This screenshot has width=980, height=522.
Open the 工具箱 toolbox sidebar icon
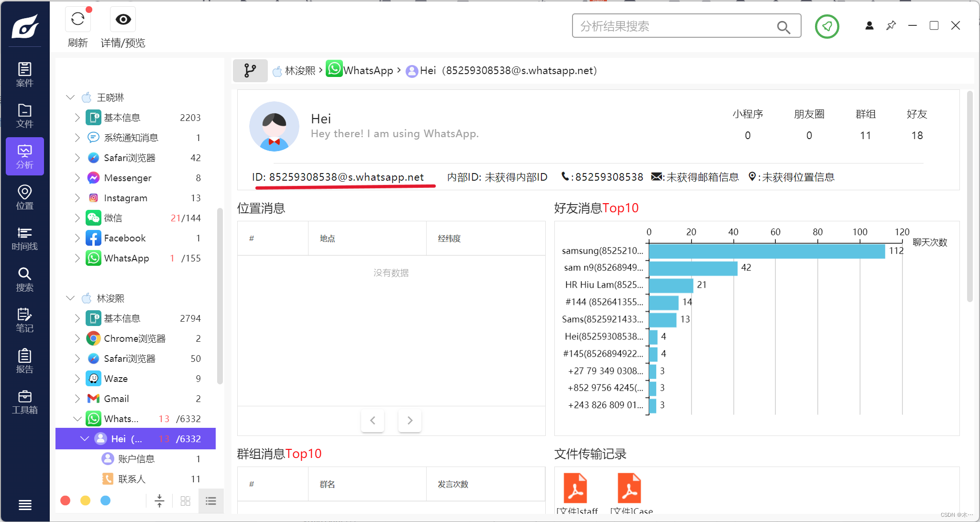click(x=24, y=402)
